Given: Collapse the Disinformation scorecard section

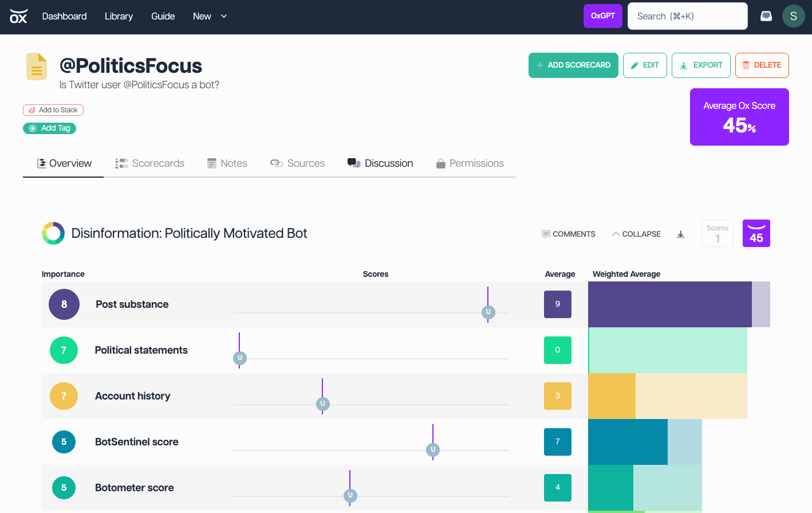Looking at the screenshot, I should (x=636, y=234).
